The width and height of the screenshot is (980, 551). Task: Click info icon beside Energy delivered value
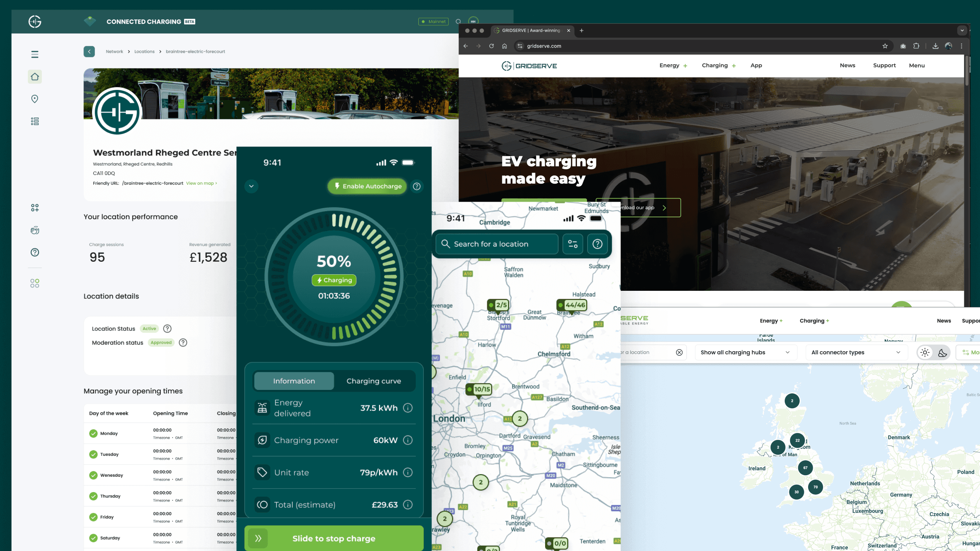(408, 408)
